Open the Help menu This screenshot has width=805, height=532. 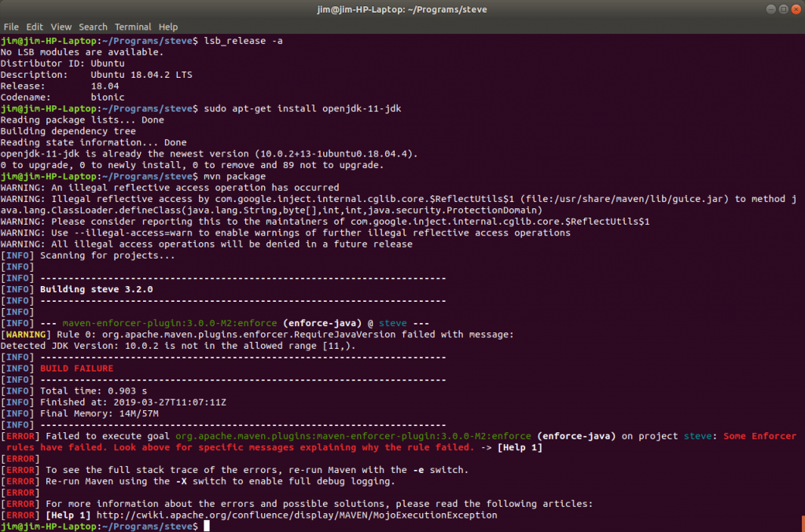tap(168, 27)
